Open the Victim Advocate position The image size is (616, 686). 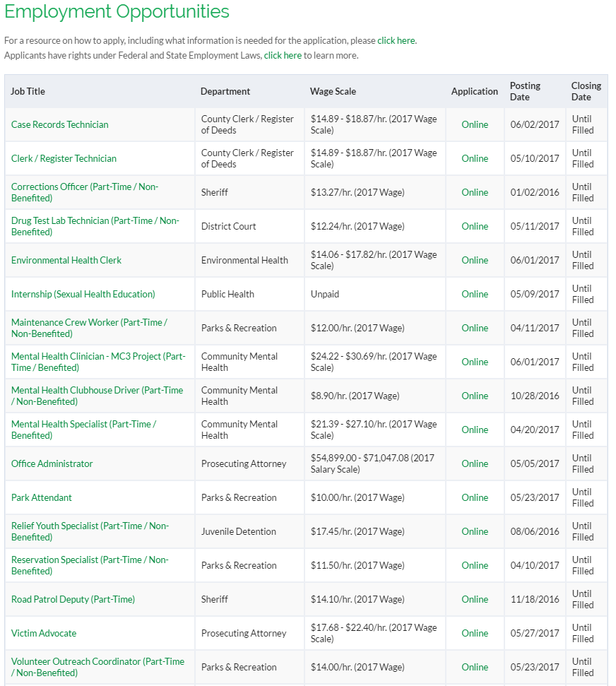[x=44, y=633]
